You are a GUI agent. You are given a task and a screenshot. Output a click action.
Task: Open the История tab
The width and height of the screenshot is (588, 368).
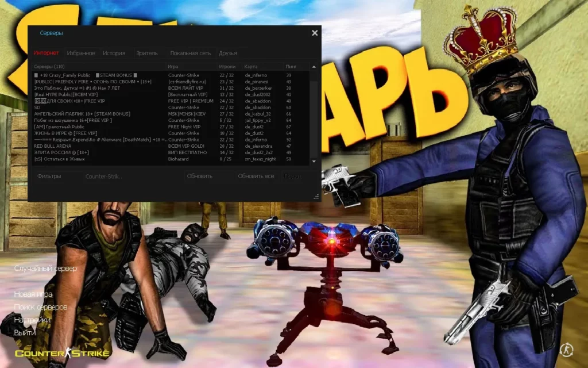(x=114, y=53)
